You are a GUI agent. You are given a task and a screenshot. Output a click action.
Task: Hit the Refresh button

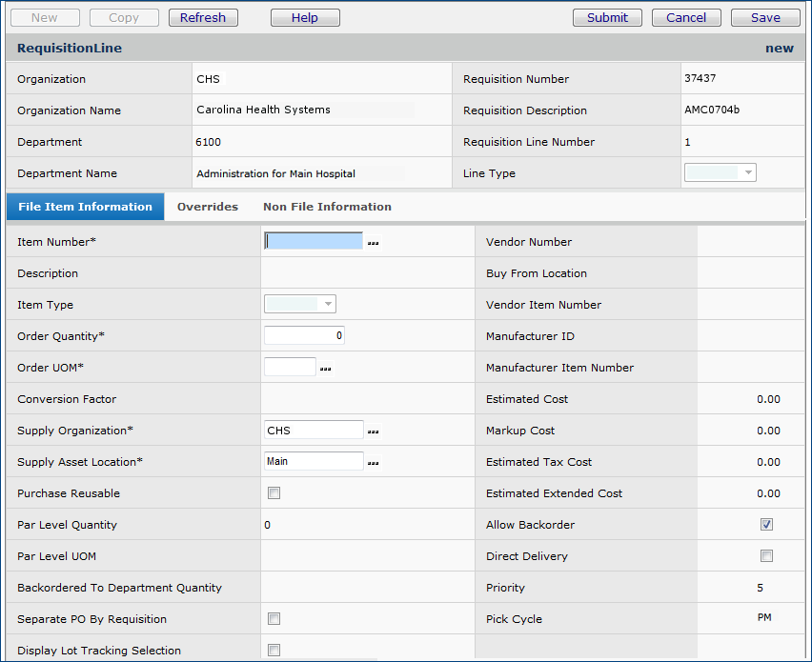(x=203, y=17)
